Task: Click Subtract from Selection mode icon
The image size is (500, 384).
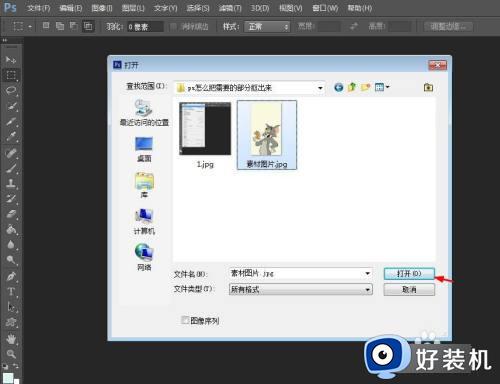Action: pos(74,26)
